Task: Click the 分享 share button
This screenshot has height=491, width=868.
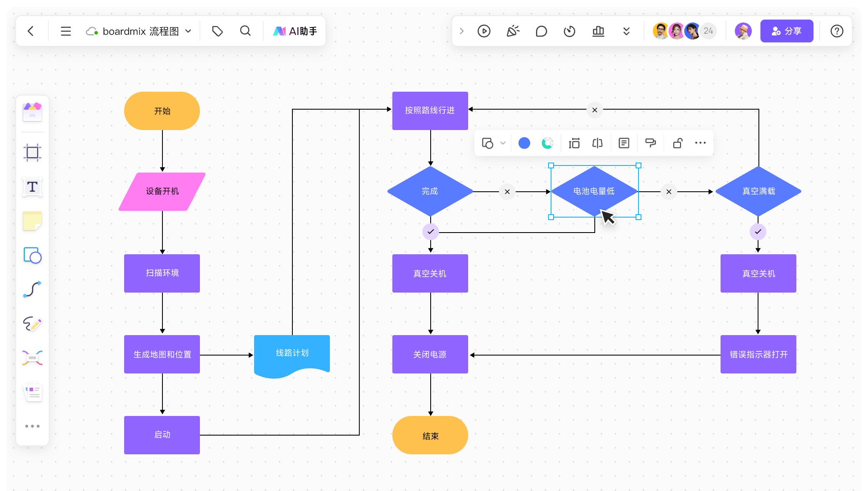Action: (x=786, y=31)
